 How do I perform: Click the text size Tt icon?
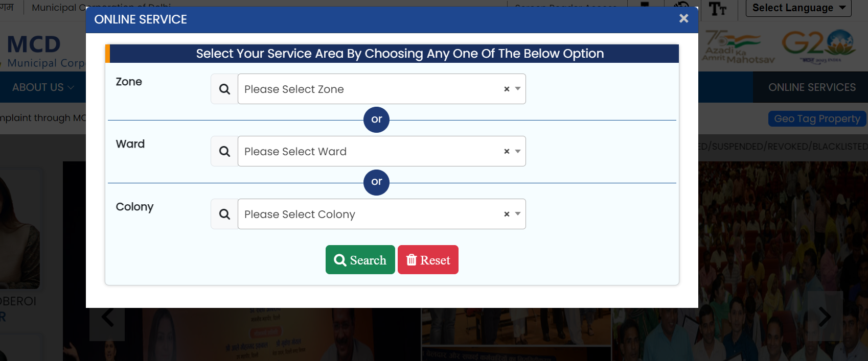(718, 9)
